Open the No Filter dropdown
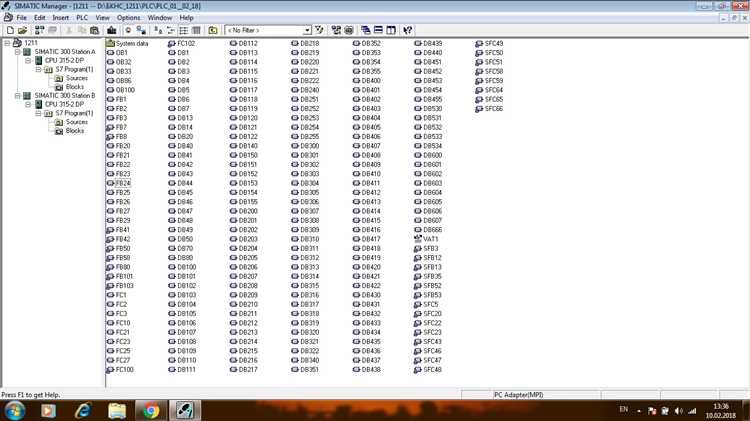The width and height of the screenshot is (750, 421). (307, 30)
